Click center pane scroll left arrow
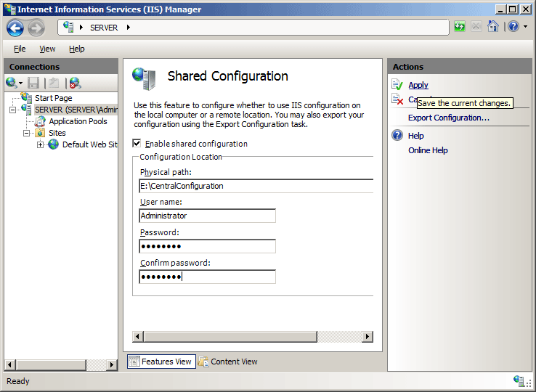Image resolution: width=536 pixels, height=392 pixels. click(x=138, y=337)
